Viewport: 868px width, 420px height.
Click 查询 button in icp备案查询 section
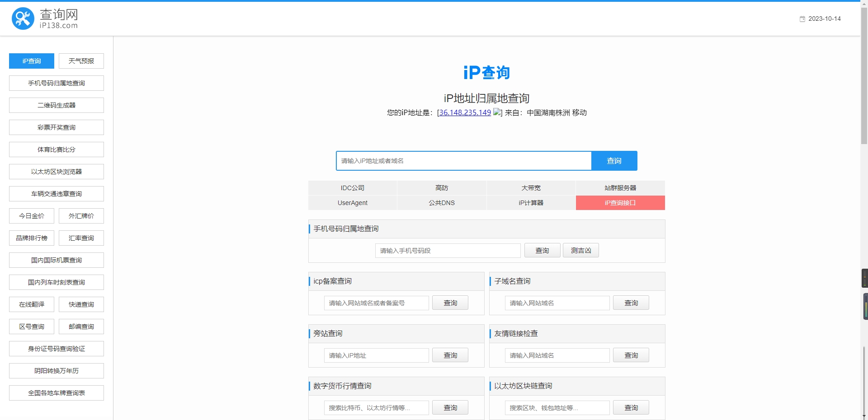click(450, 303)
